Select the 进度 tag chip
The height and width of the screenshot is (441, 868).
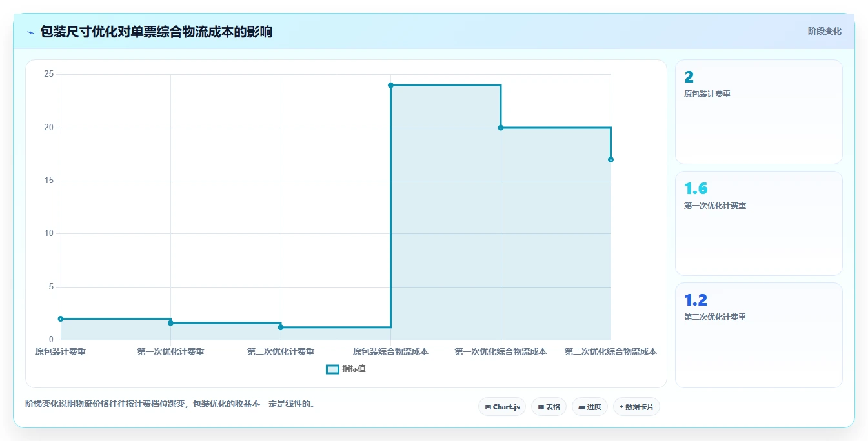pyautogui.click(x=589, y=407)
